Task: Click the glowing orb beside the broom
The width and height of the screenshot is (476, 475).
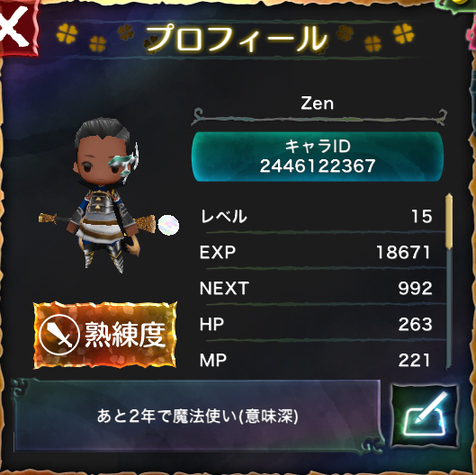Action: pyautogui.click(x=168, y=226)
